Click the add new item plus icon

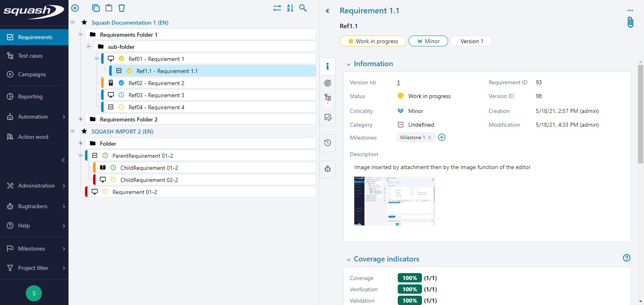75,8
